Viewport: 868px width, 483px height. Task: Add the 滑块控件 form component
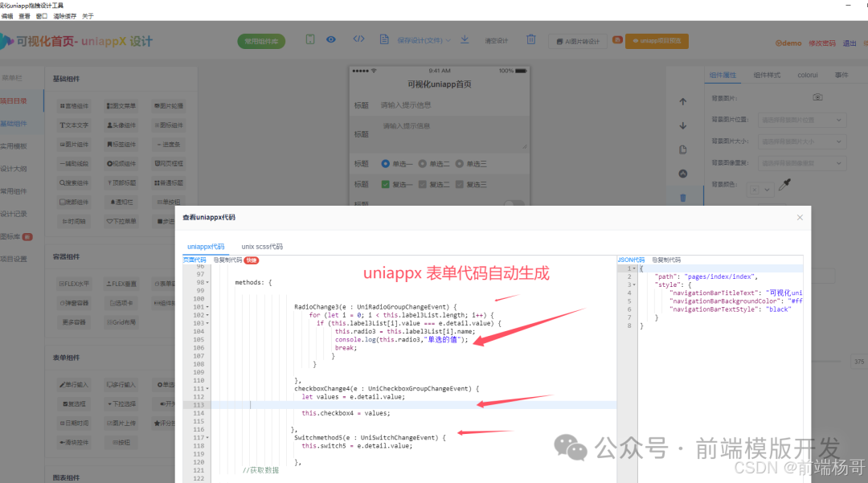[x=74, y=443]
